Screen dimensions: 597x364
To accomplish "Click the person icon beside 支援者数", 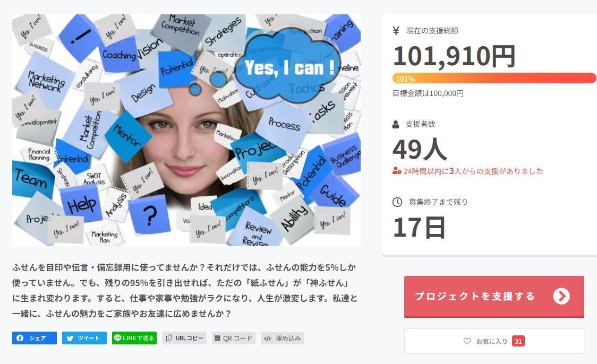I will (x=396, y=124).
